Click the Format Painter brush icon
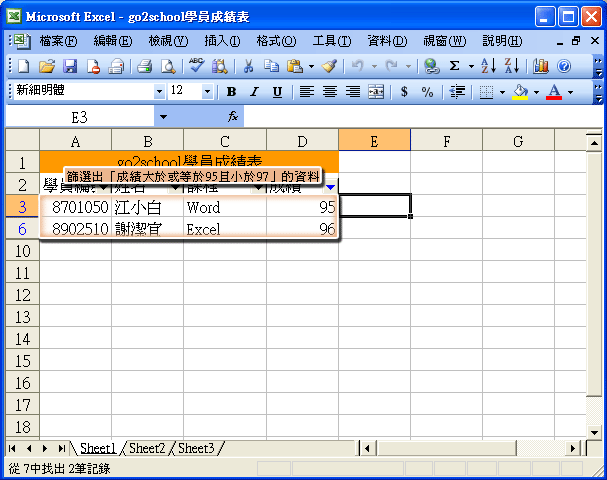 pos(329,66)
